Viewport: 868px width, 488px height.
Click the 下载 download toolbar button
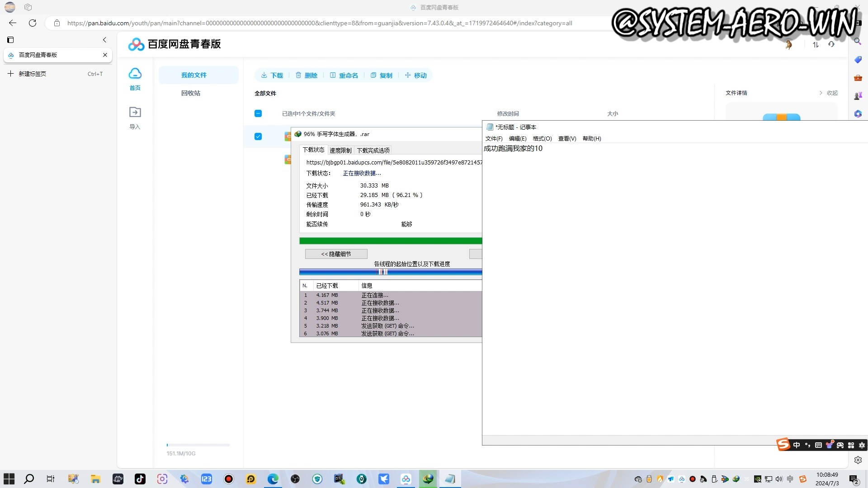click(x=272, y=75)
